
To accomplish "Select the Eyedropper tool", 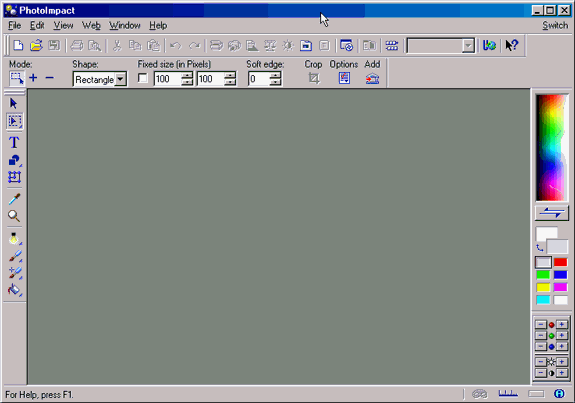I will click(14, 199).
